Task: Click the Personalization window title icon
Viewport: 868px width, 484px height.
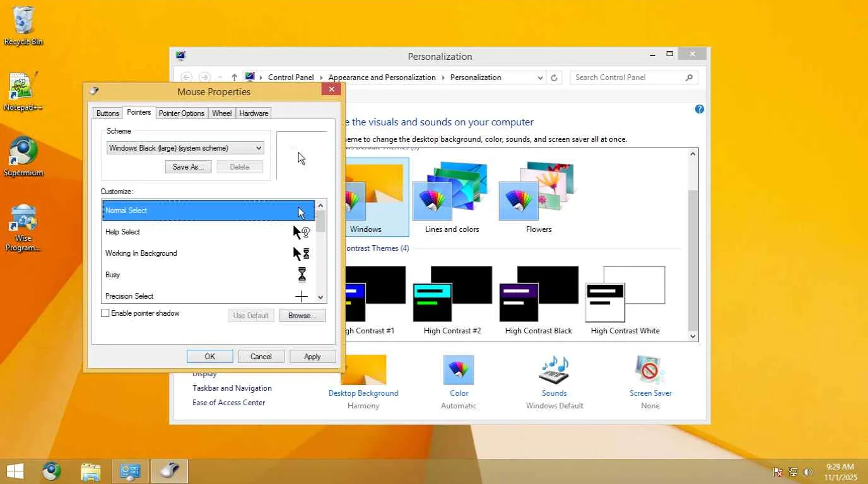Action: click(x=181, y=56)
